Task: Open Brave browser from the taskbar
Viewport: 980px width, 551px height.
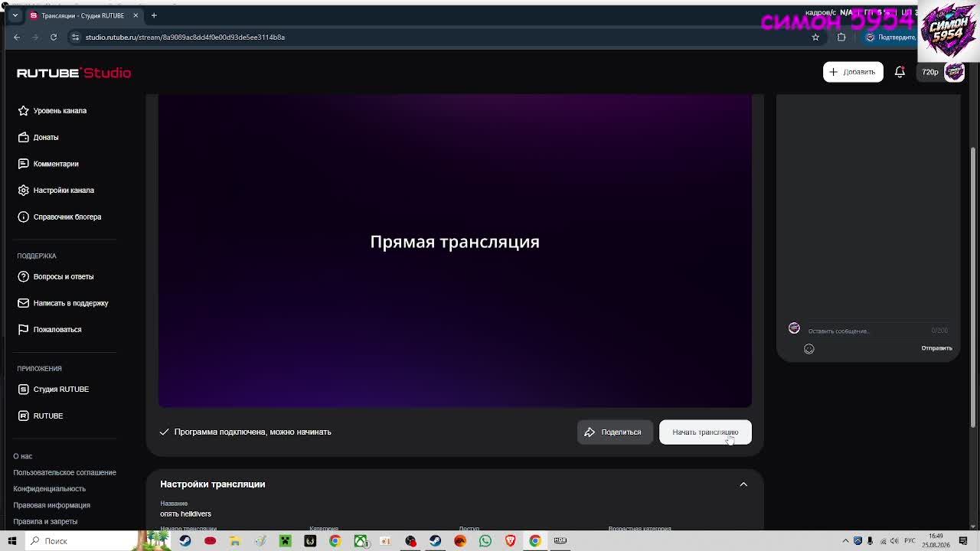Action: click(510, 541)
